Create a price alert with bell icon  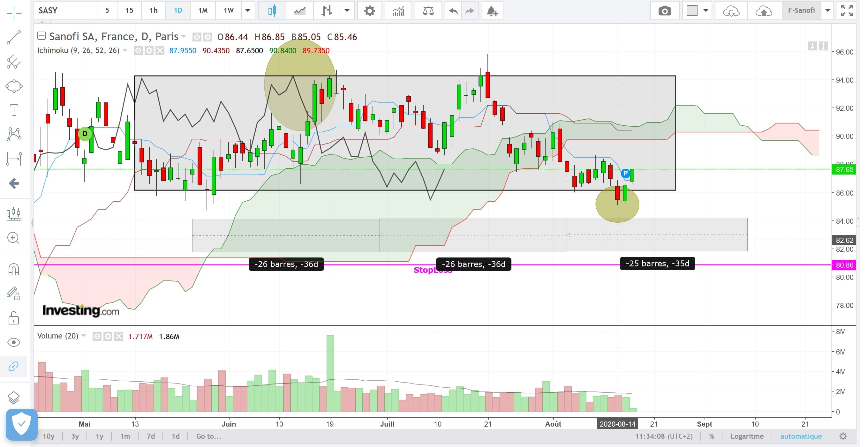point(492,11)
